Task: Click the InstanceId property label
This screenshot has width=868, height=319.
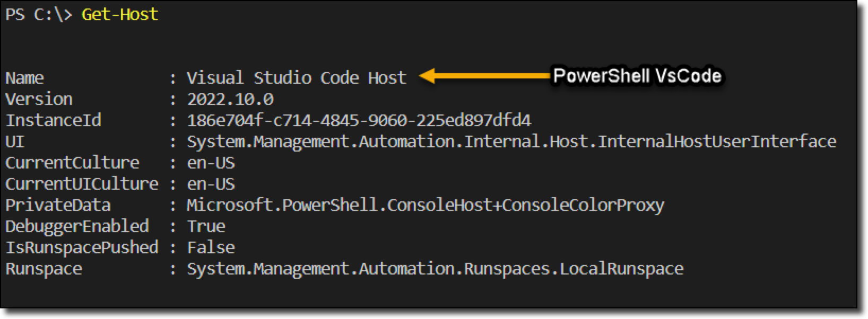Action: pos(53,120)
